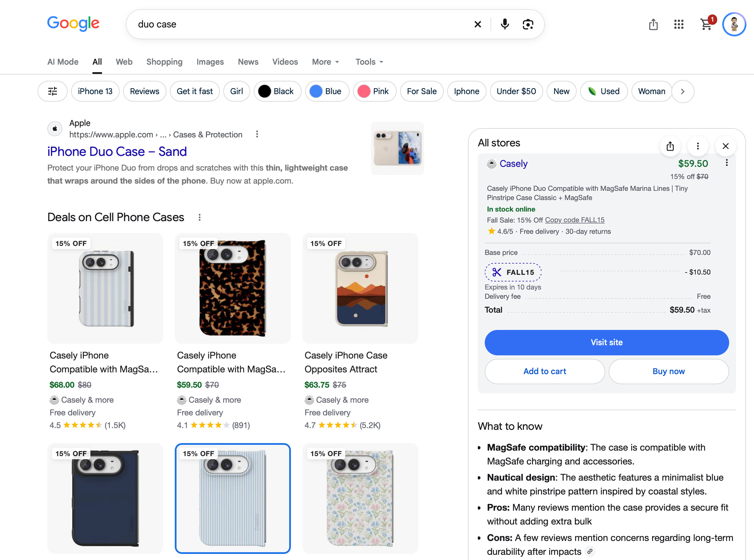Apply the iPhone 13 filter chip
The image size is (754, 560).
click(x=95, y=91)
